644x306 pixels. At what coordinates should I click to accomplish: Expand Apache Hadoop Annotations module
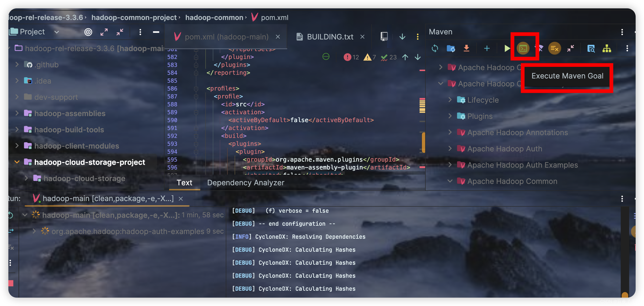450,132
